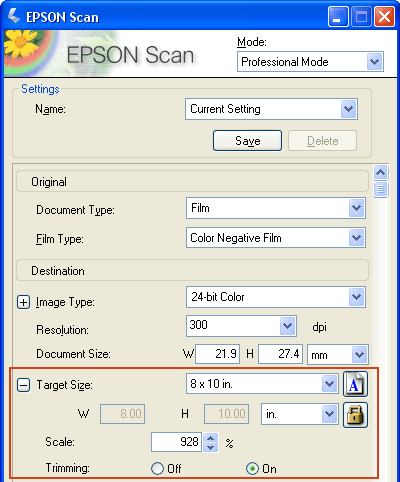Screen dimensions: 400x482
Task: Open the Film Type dropdown
Action: tap(356, 238)
